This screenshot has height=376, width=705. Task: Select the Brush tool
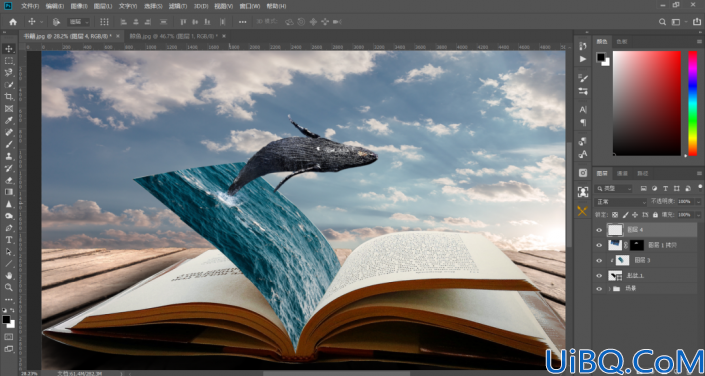[x=9, y=144]
